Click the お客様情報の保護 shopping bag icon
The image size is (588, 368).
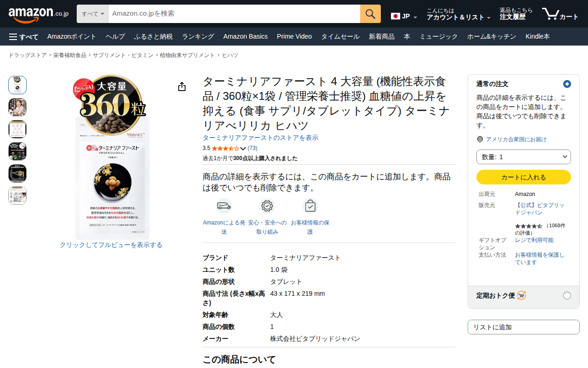[310, 206]
